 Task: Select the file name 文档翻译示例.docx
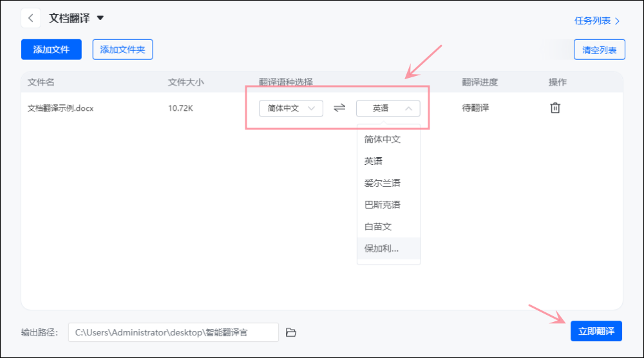pyautogui.click(x=61, y=108)
